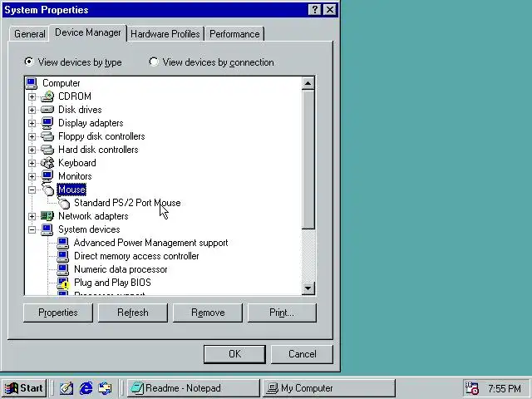The height and width of the screenshot is (399, 532).
Task: Switch to the Performance tab
Action: click(234, 34)
